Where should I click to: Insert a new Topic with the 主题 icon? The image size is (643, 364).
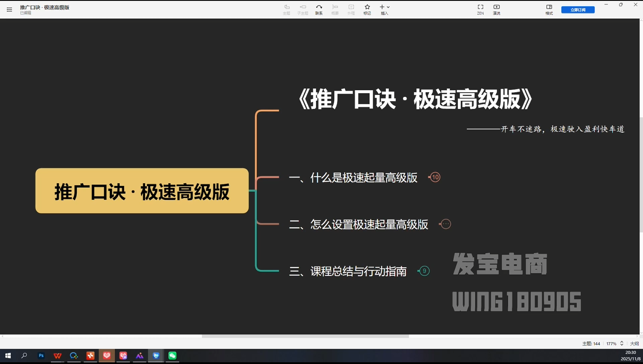pos(286,9)
